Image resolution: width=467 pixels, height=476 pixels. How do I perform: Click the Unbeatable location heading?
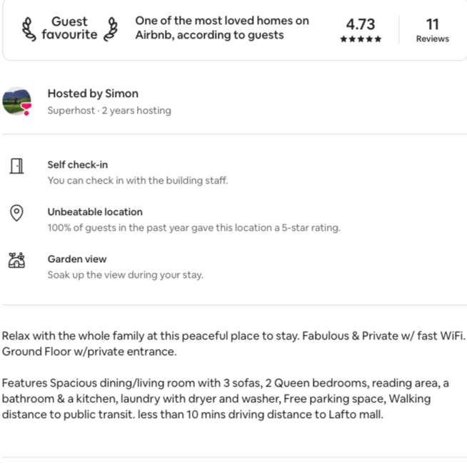coord(95,212)
